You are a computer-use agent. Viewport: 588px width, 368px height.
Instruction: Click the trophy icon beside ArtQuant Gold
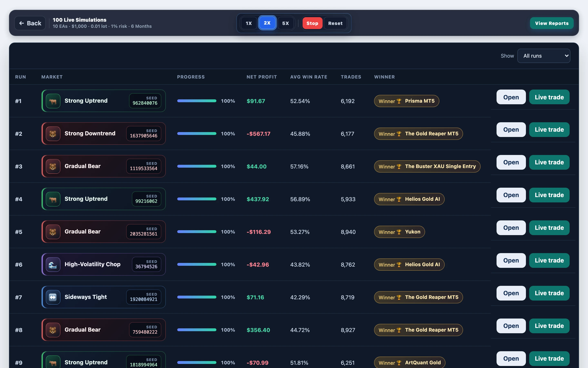[399, 363]
